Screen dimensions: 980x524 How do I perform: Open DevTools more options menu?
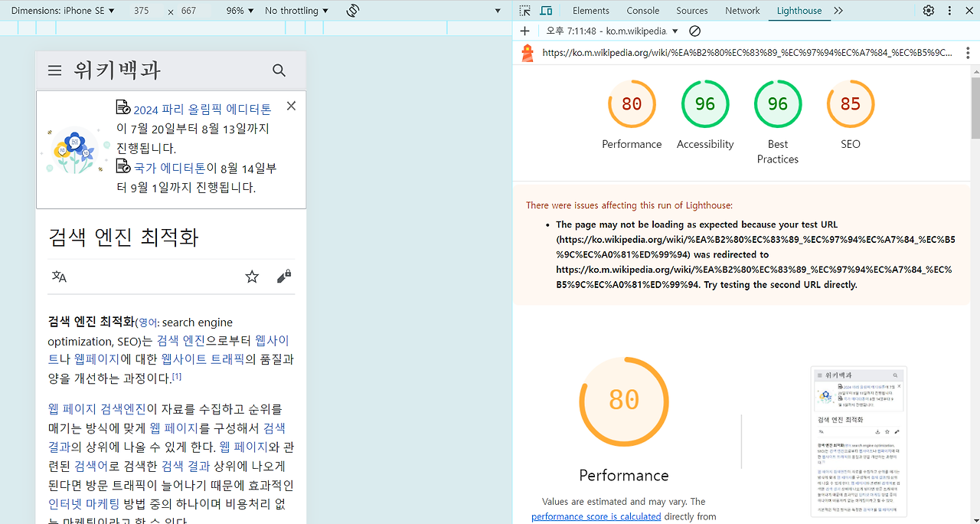click(950, 11)
